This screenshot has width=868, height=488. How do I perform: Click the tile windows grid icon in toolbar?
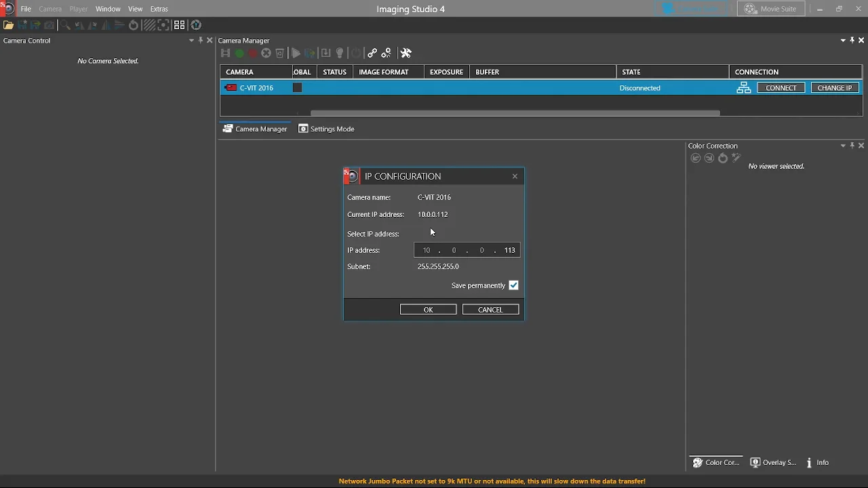pos(179,25)
